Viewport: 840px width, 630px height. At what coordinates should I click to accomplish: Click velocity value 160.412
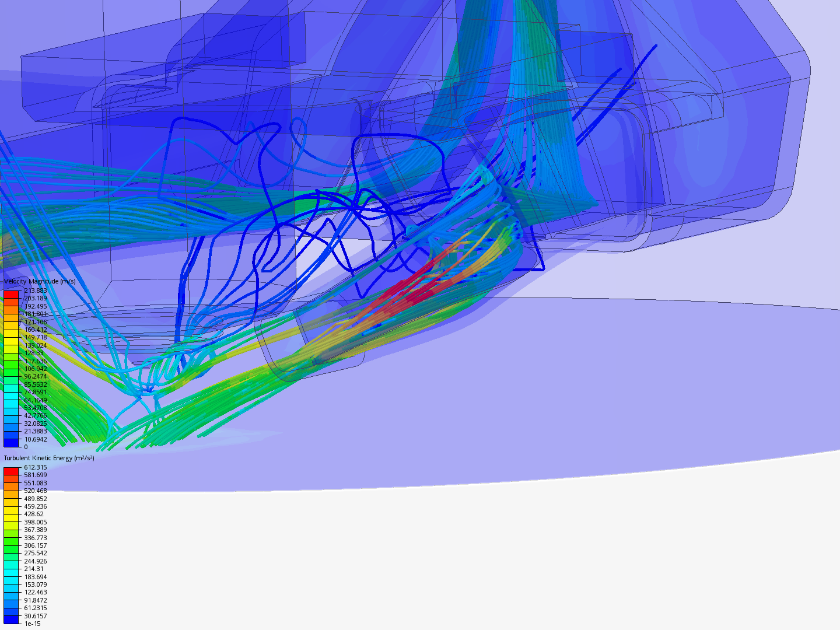click(36, 330)
